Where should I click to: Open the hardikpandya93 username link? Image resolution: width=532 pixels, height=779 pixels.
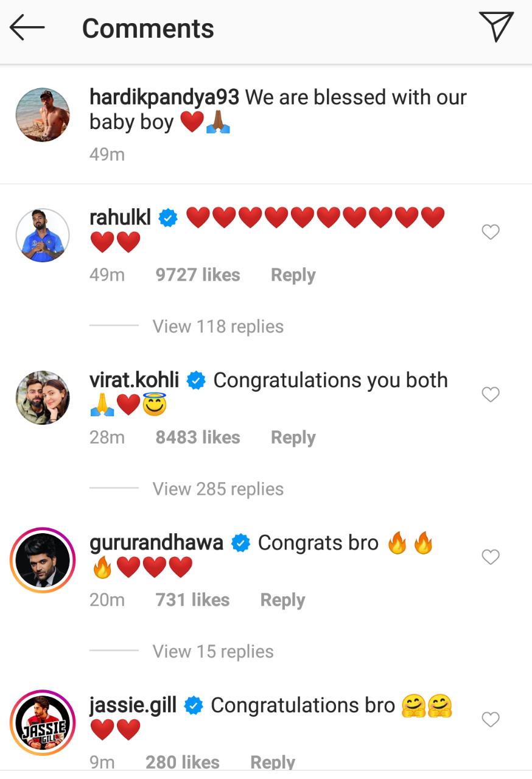[164, 97]
